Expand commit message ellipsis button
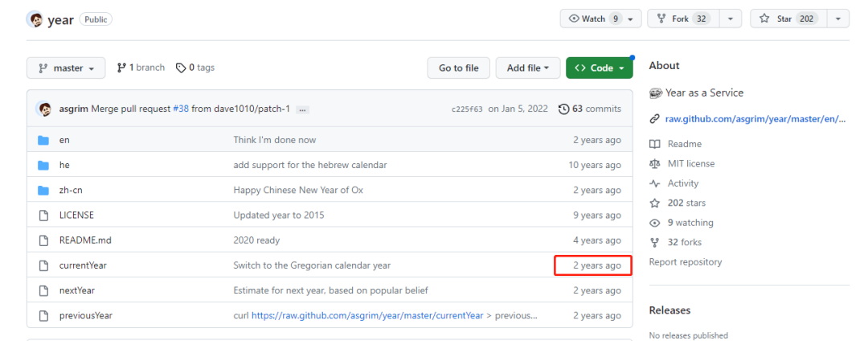The height and width of the screenshot is (341, 868). point(302,109)
